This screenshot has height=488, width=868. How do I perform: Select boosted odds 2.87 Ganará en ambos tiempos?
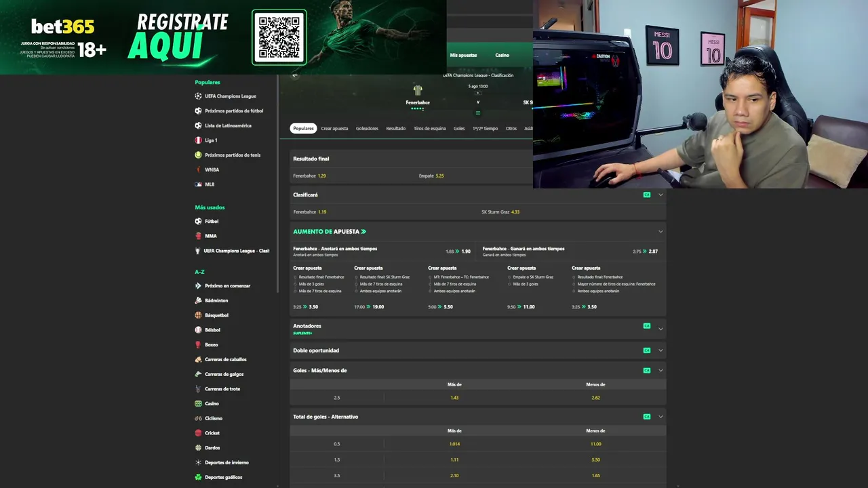coord(653,251)
